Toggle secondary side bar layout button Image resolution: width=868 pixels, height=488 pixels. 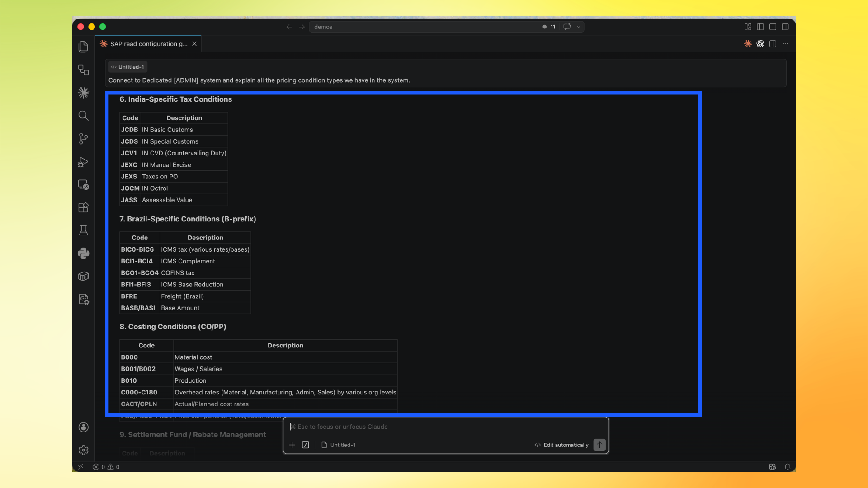785,27
